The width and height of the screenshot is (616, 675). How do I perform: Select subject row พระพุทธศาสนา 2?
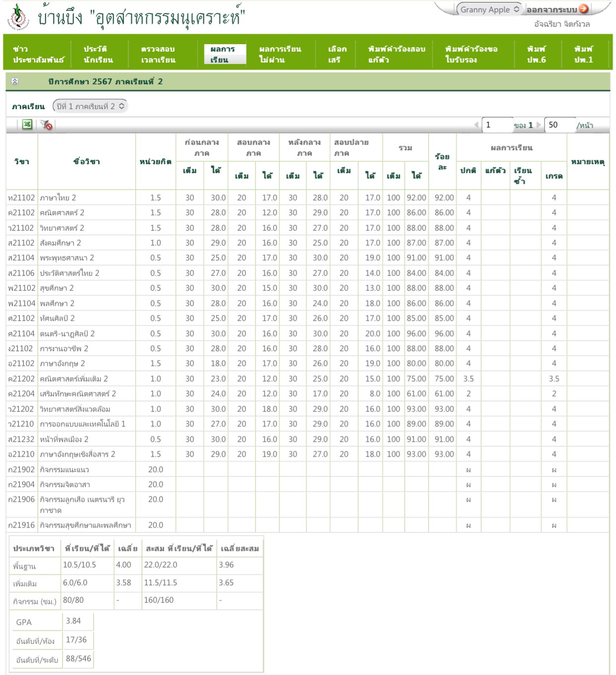pyautogui.click(x=308, y=258)
